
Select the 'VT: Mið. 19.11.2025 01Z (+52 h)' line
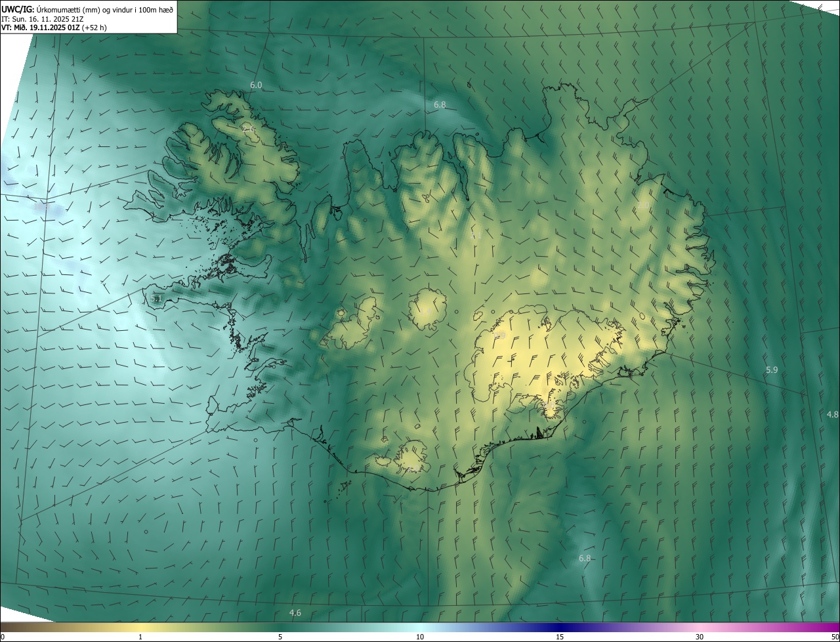point(54,28)
